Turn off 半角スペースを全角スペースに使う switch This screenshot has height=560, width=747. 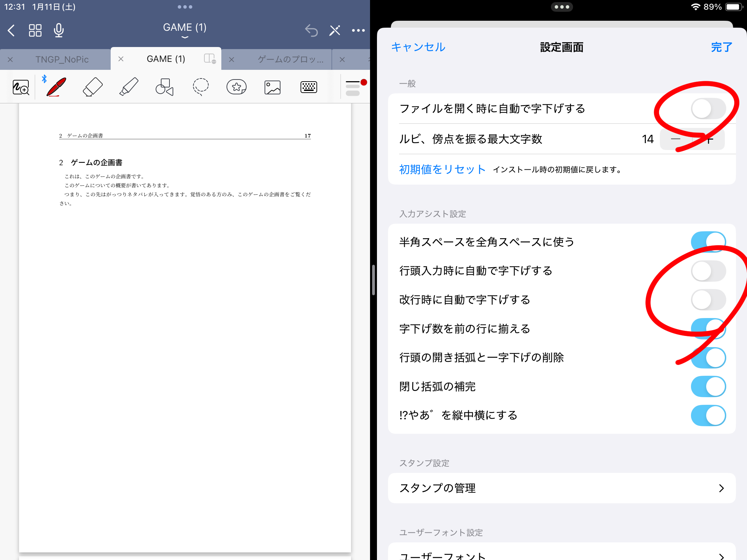pyautogui.click(x=708, y=242)
